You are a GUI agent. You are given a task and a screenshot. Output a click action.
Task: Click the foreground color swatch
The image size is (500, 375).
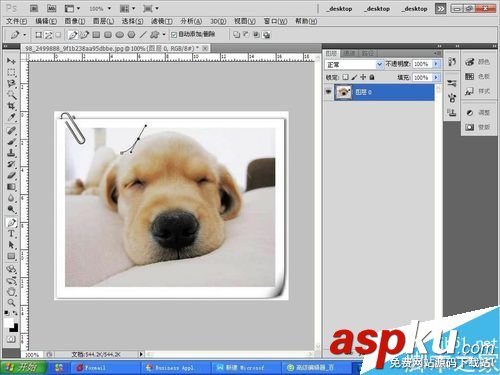9,323
